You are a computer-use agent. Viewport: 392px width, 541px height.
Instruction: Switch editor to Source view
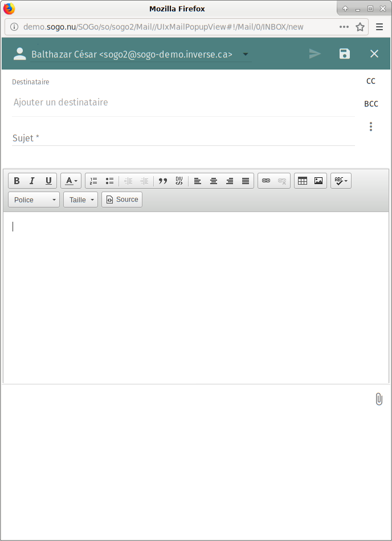tap(122, 200)
